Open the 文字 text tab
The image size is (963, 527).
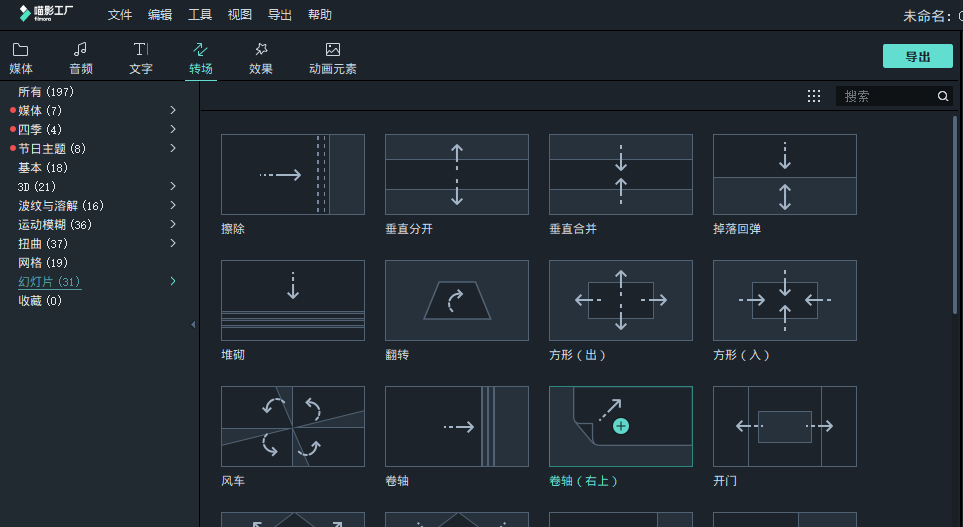click(x=141, y=58)
